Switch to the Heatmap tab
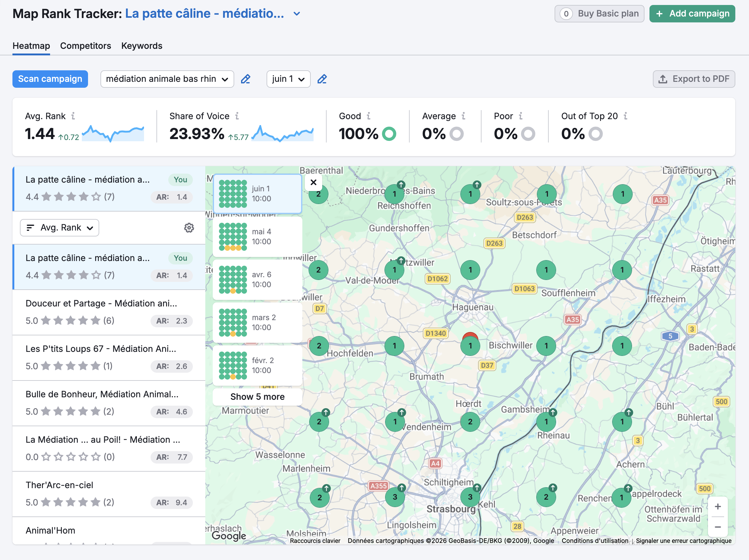Image resolution: width=749 pixels, height=560 pixels. coord(31,46)
